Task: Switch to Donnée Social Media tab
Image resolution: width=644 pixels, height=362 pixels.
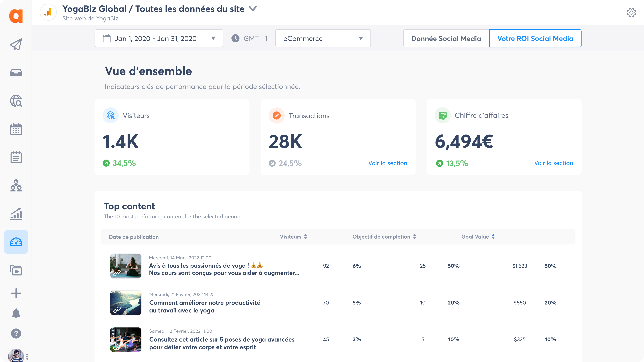Action: coord(446,38)
